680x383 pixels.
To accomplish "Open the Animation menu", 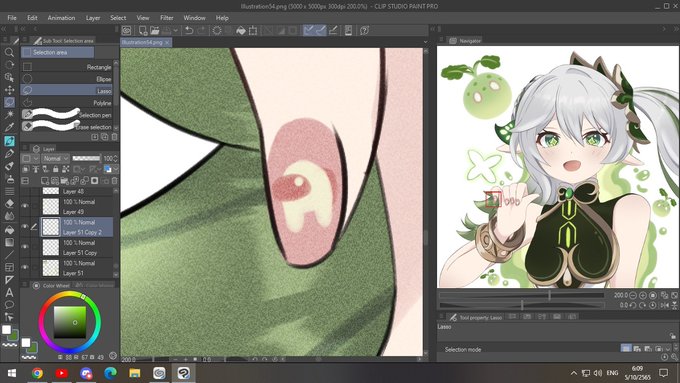I will click(x=61, y=18).
